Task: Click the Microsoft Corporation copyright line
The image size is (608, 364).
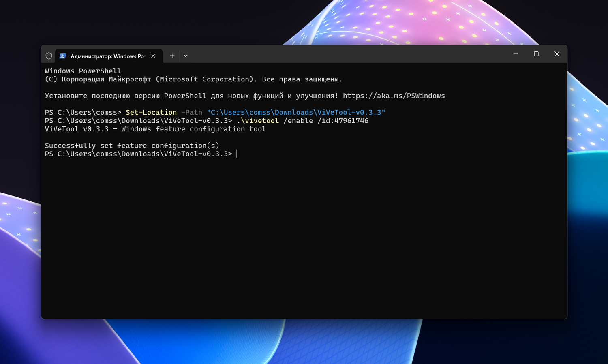Action: [194, 79]
